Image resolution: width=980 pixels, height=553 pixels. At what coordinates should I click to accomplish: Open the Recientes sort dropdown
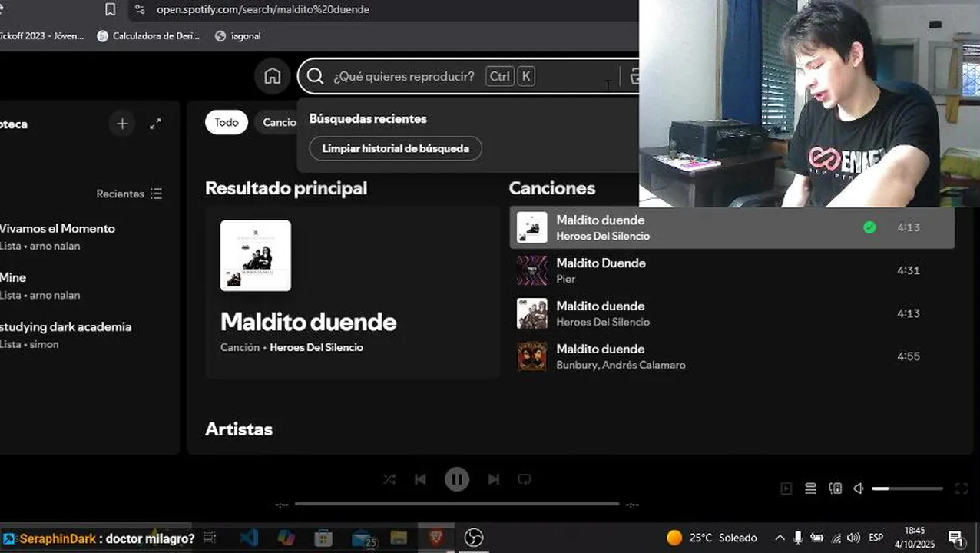tap(129, 194)
